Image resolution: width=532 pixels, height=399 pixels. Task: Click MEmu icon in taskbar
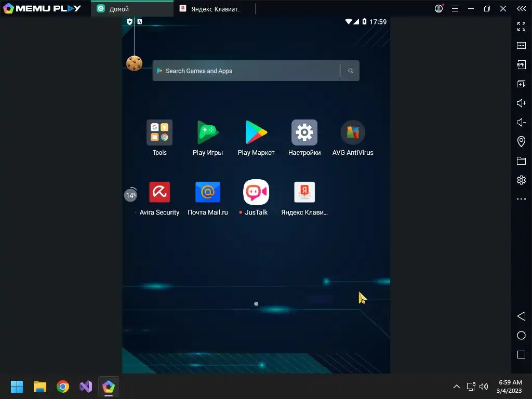tap(109, 387)
